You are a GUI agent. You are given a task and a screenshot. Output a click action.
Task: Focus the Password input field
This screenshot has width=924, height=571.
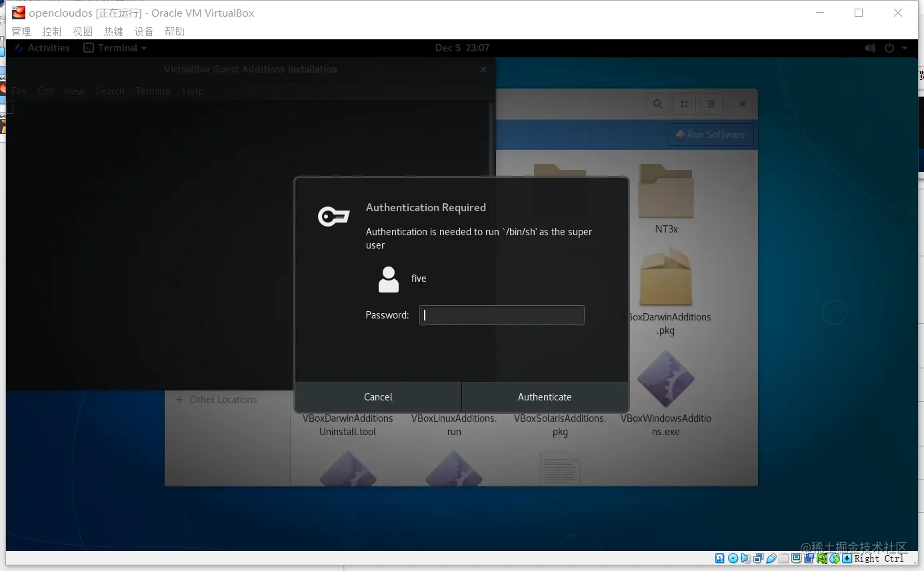501,315
